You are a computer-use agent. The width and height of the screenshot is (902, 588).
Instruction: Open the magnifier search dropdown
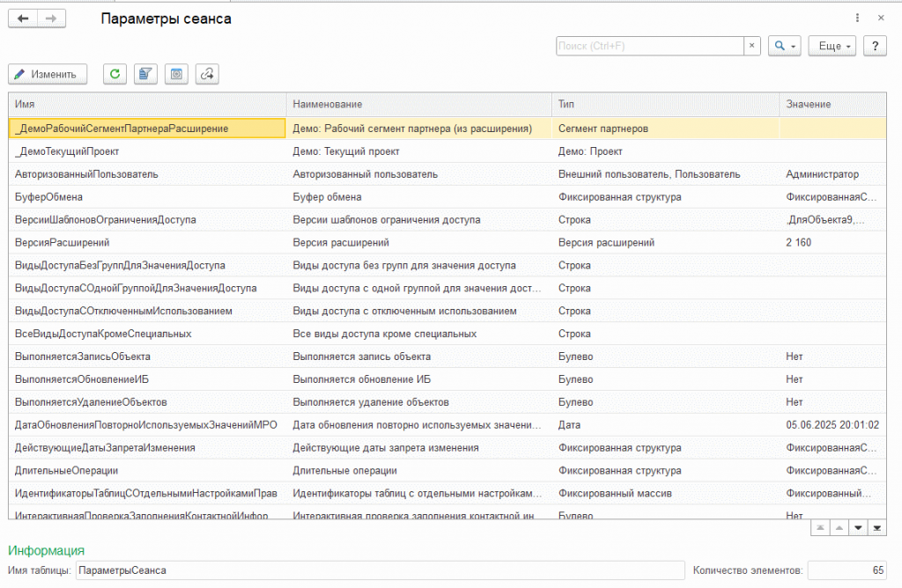[785, 46]
